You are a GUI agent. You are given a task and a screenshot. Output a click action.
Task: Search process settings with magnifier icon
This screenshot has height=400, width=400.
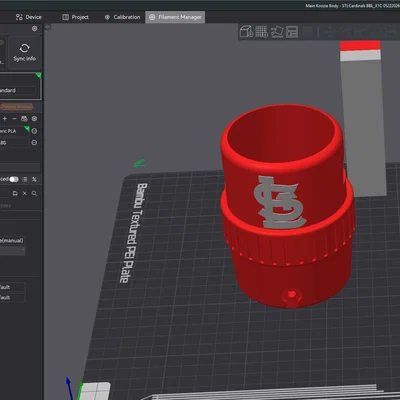click(34, 193)
